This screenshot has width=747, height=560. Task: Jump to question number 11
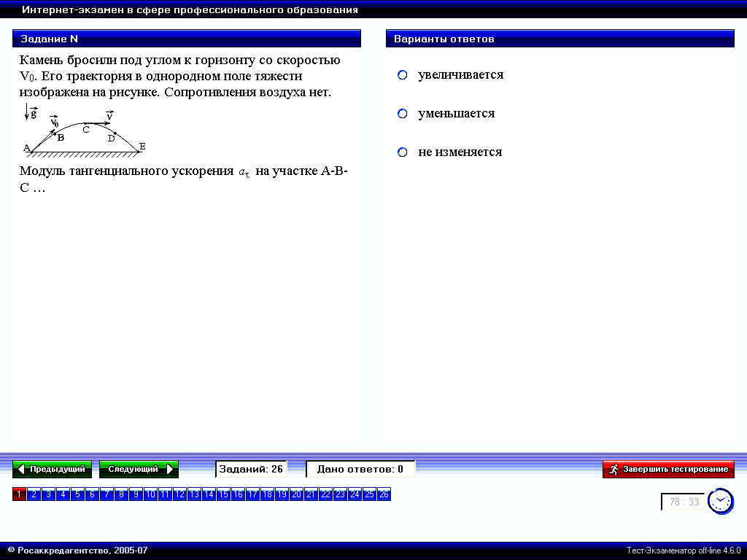[x=165, y=494]
